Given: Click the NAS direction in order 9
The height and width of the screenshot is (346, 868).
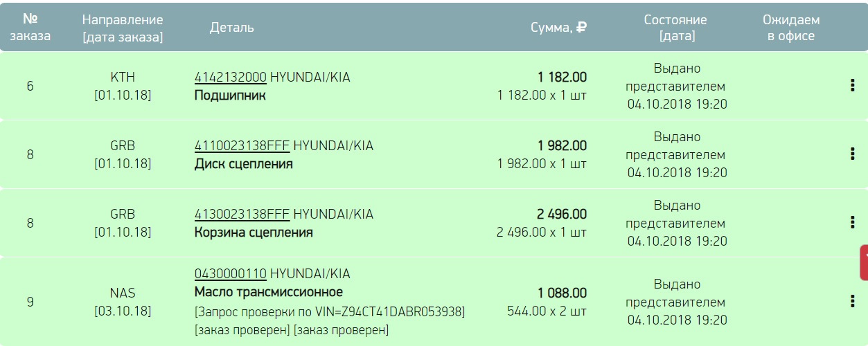Looking at the screenshot, I should [x=123, y=293].
